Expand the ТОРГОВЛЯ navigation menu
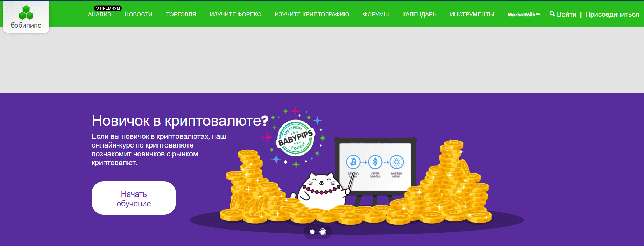 point(181,14)
